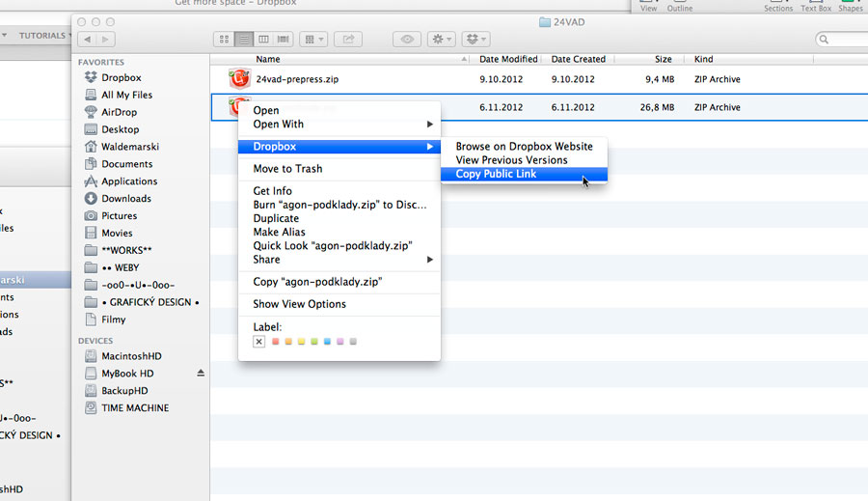This screenshot has height=501, width=868.
Task: Apply the purple label color
Action: [339, 342]
